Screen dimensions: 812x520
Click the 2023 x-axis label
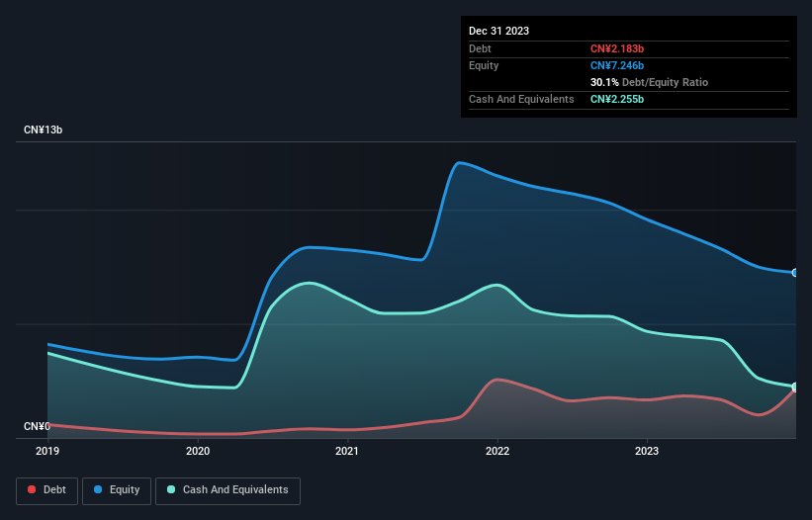point(647,451)
